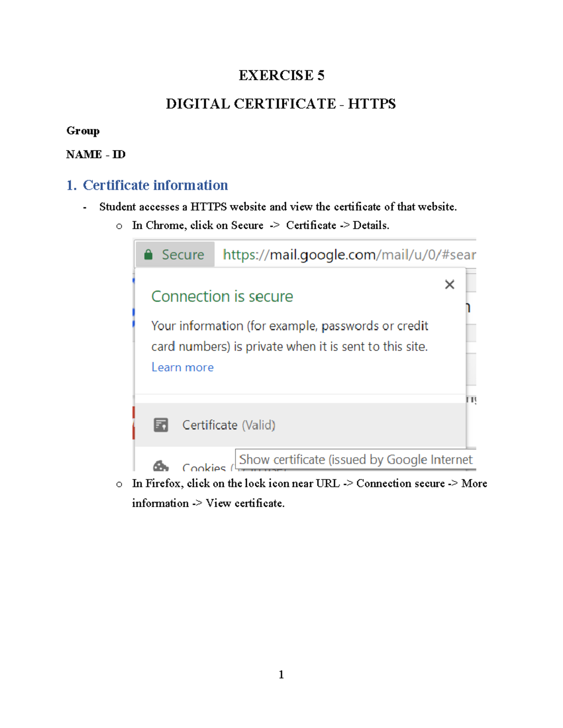Click the certificate icon next to Certificate (Valid)

pyautogui.click(x=161, y=425)
